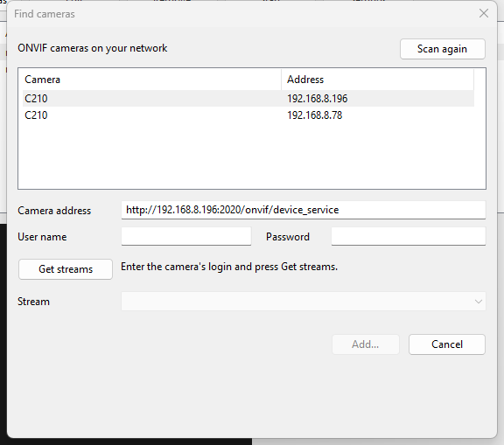This screenshot has height=445, width=504.
Task: Click the Get streams button
Action: pyautogui.click(x=66, y=269)
